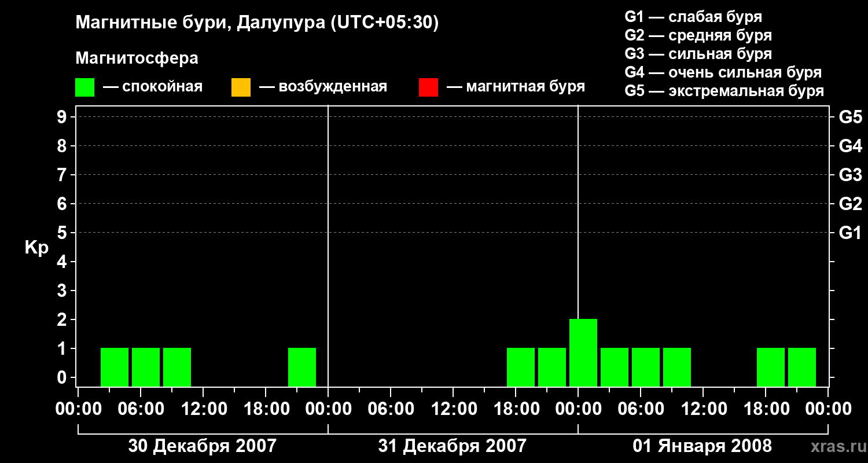Click the '18:00' tick label above 31 Декабря
The image size is (868, 463).
coord(516,409)
